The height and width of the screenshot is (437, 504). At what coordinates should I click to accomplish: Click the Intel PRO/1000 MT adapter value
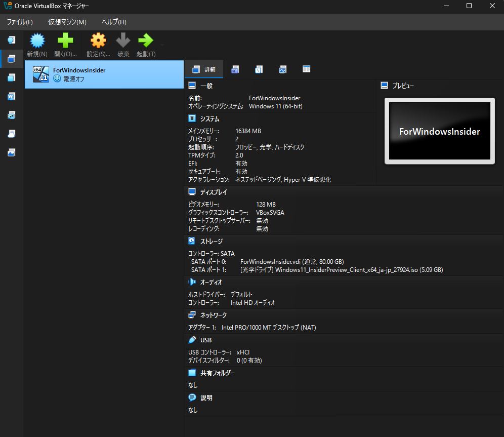click(269, 327)
